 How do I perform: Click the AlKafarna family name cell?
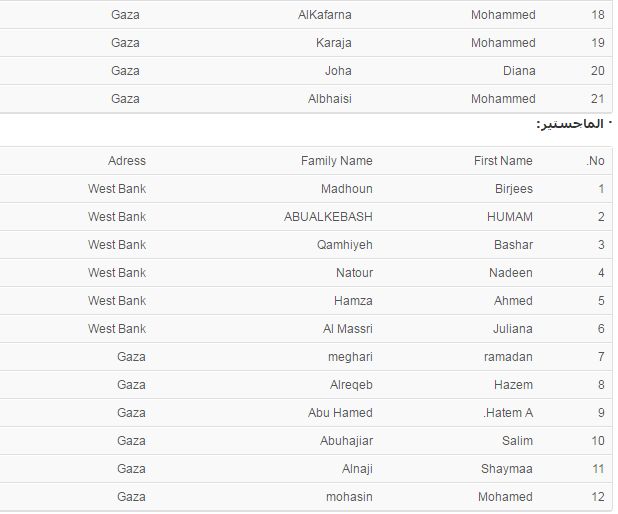[325, 15]
